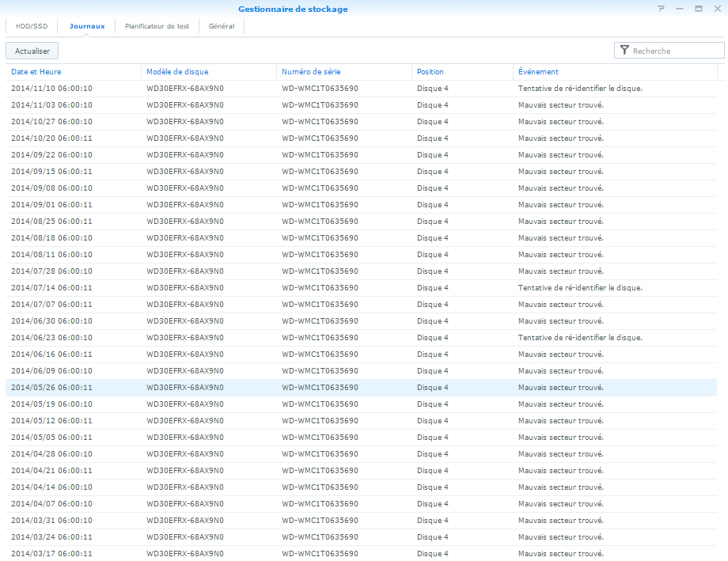Focus the Recherche search field
Image resolution: width=728 pixels, height=561 pixels.
point(675,51)
